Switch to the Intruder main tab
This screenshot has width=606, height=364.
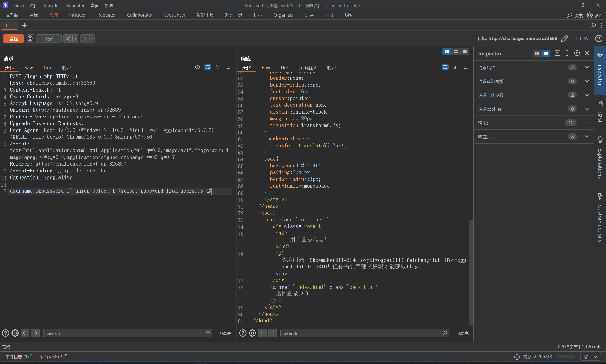[x=77, y=15]
